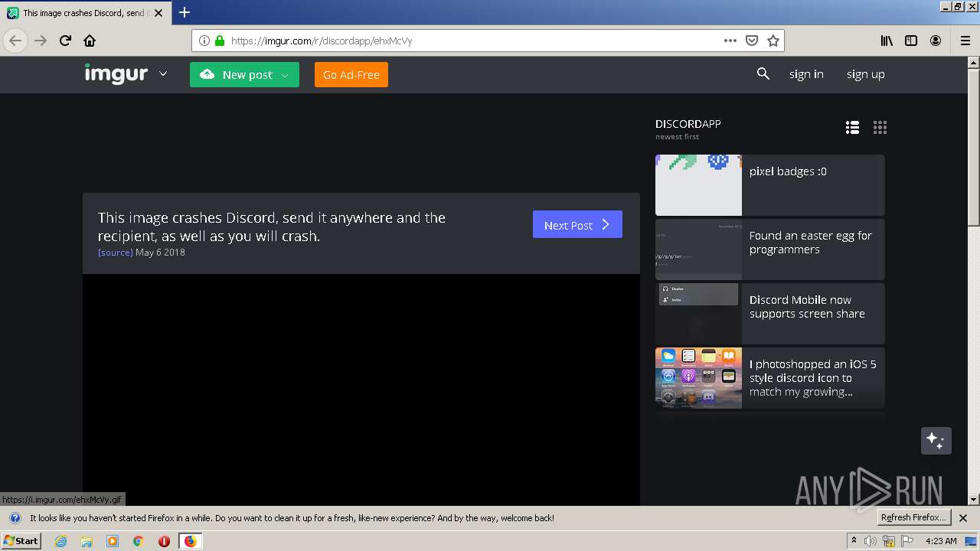Click the sparkle floating button
This screenshot has height=551, width=980.
click(x=936, y=441)
